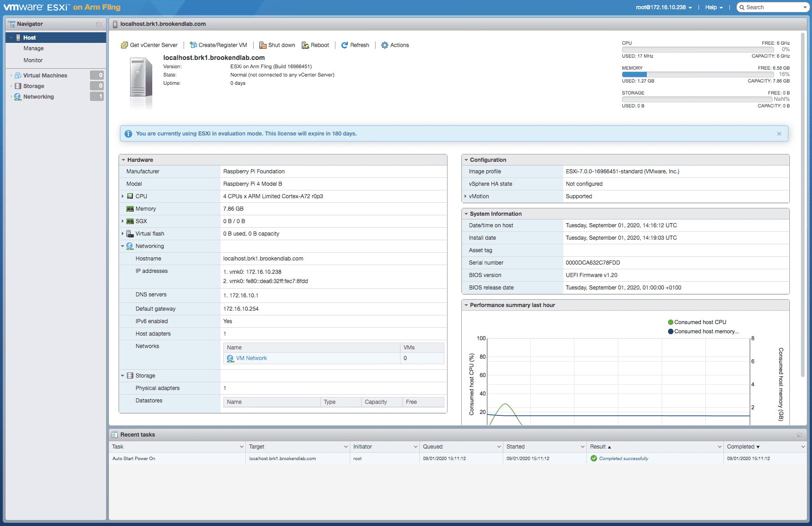Open the Task column dropdown
812x526 pixels.
(242, 447)
